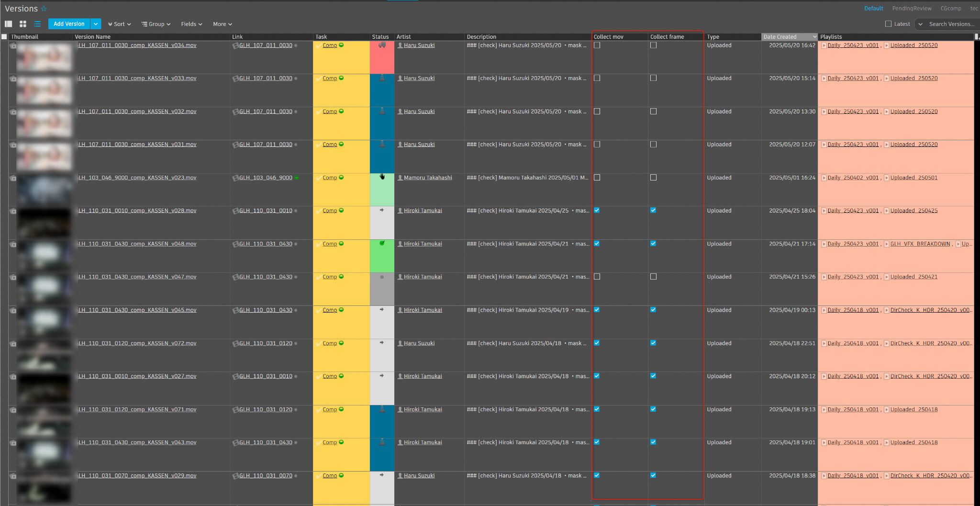
Task: Open the Date Created column header dropdown
Action: click(814, 37)
